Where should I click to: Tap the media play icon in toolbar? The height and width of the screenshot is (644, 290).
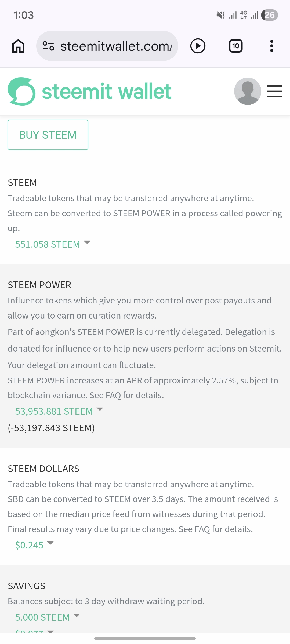click(x=198, y=46)
